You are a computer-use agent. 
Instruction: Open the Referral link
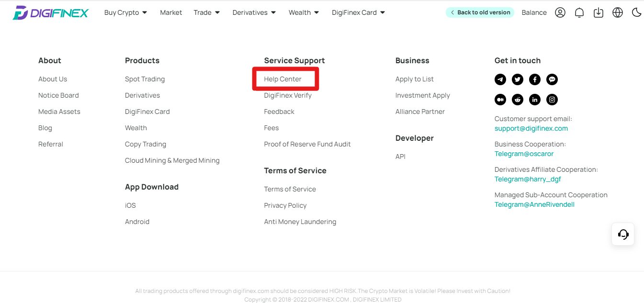point(51,144)
